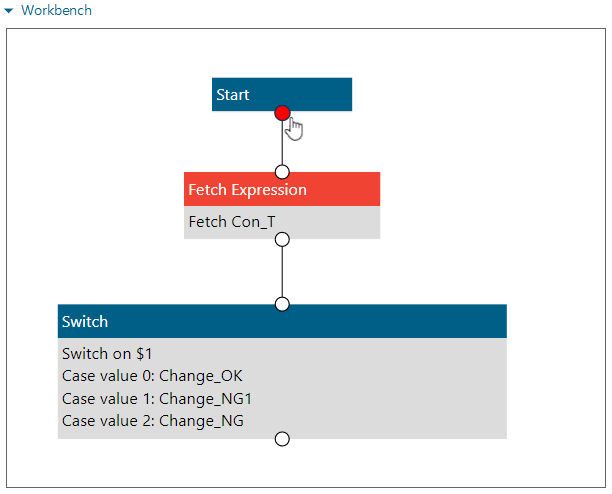Click the Fetch Expression input port

[282, 172]
